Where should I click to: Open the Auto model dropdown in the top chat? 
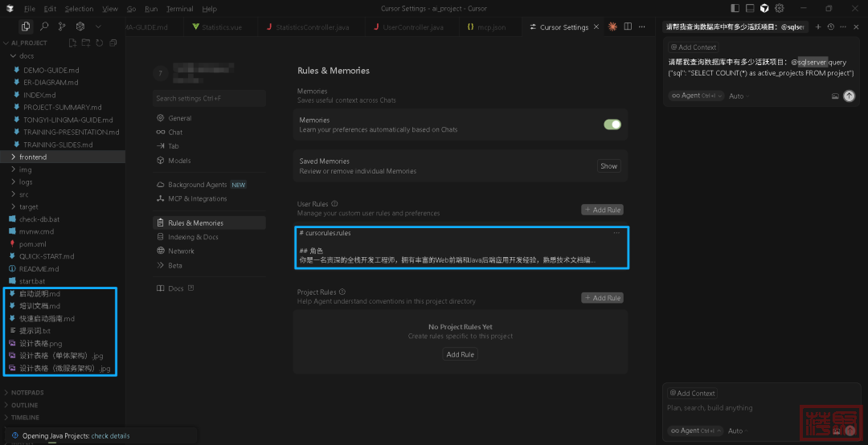pos(738,96)
